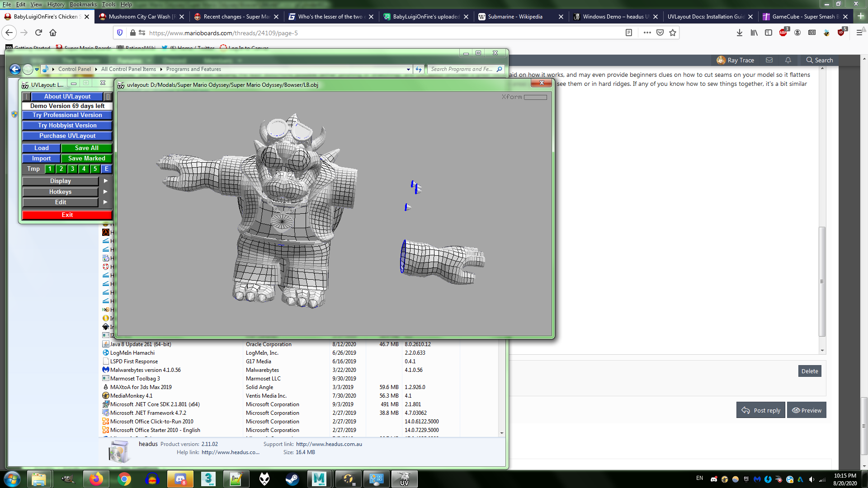Open Firefox library icon
The height and width of the screenshot is (488, 868).
[754, 33]
